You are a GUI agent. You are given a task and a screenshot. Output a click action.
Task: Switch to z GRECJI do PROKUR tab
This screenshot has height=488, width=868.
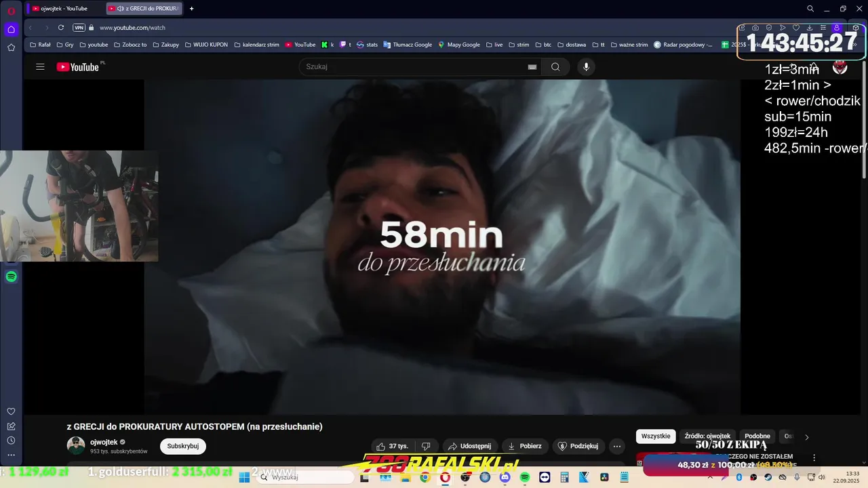[144, 9]
